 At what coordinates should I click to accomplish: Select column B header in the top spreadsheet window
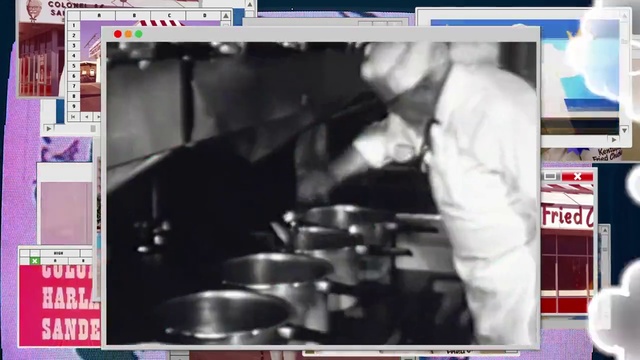point(134,16)
